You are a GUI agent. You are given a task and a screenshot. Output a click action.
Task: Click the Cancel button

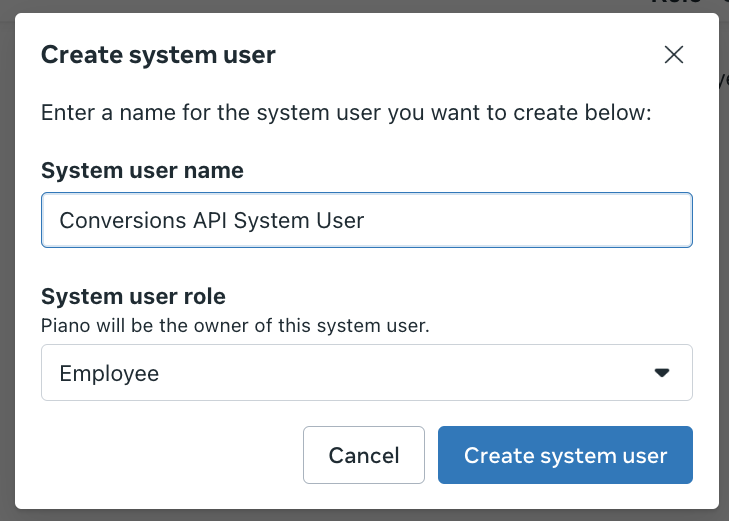(x=364, y=455)
